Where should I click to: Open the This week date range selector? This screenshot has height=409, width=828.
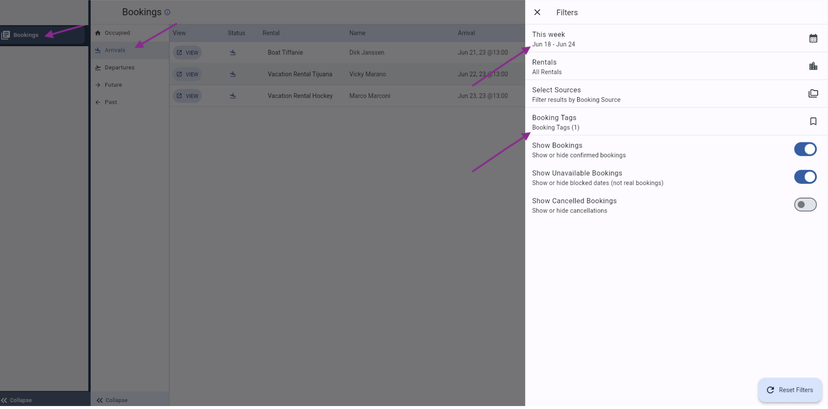pyautogui.click(x=660, y=39)
